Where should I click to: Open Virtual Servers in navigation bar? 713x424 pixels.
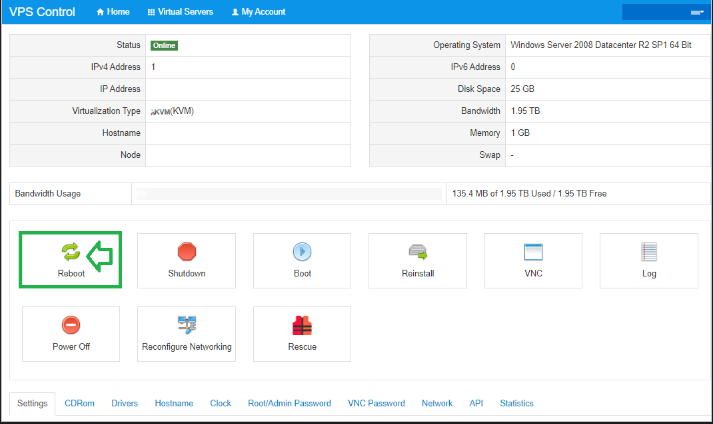(180, 12)
